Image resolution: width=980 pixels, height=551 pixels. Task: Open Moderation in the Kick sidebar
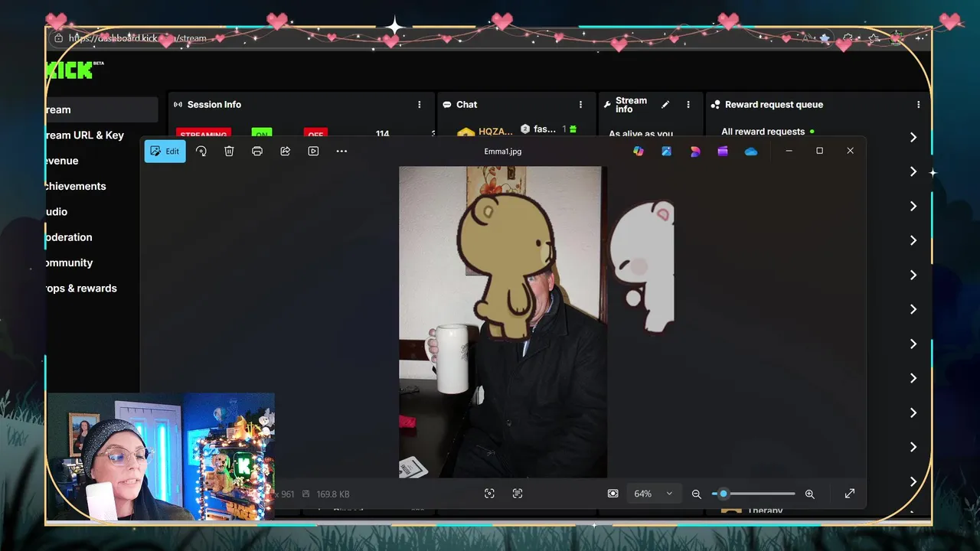tap(69, 237)
